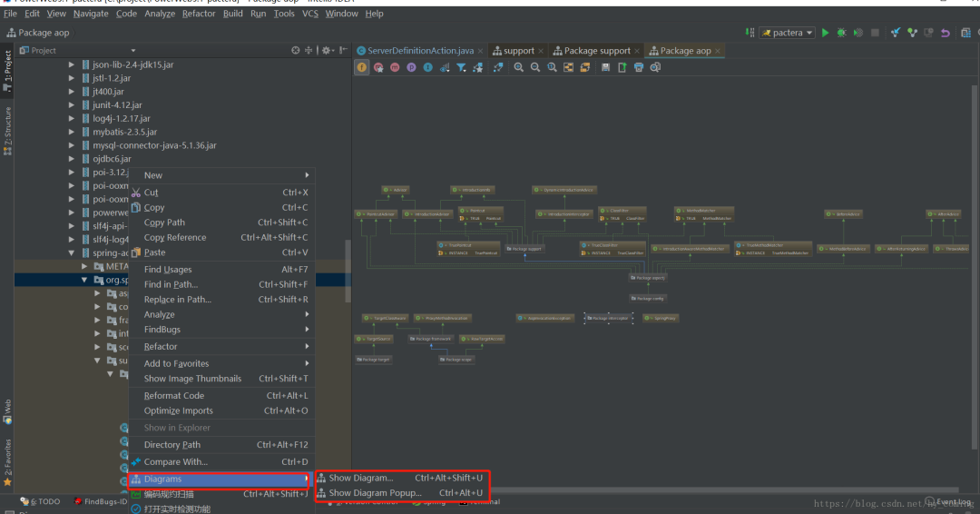Open the Event Log button
Screen dimensions: 980x514
pyautogui.click(x=949, y=501)
